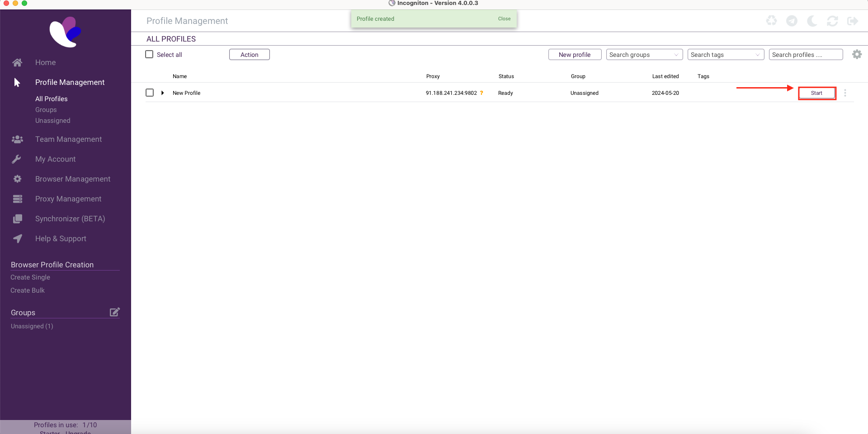
Task: Sort by the Proxy column header
Action: [x=433, y=76]
